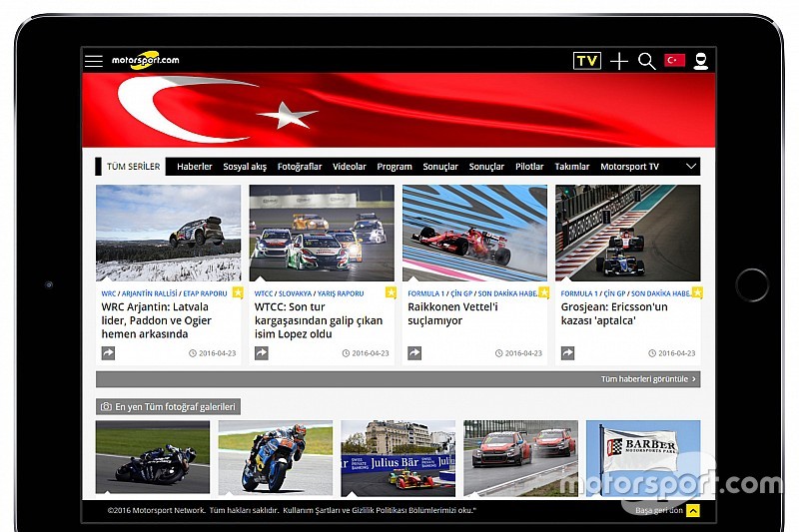The height and width of the screenshot is (532, 799).
Task: Star the WTCC Slovakya article
Action: 391,292
